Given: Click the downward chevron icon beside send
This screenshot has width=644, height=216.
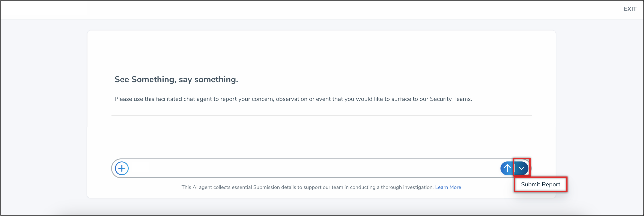Looking at the screenshot, I should click(x=522, y=168).
